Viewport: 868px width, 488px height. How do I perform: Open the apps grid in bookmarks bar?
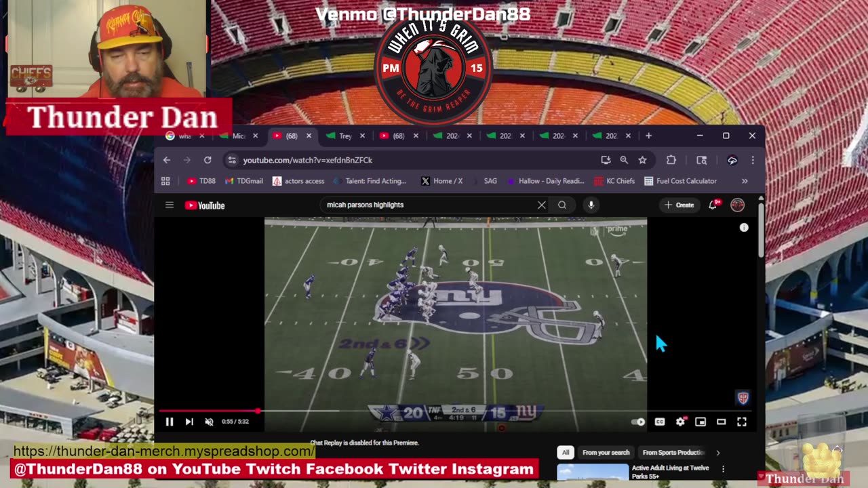[165, 181]
